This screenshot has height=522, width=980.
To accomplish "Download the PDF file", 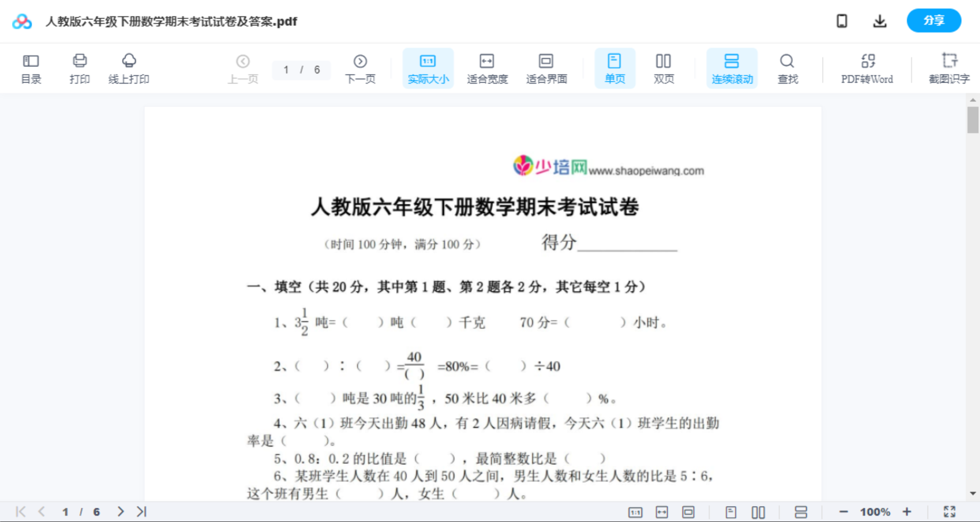I will tap(880, 20).
